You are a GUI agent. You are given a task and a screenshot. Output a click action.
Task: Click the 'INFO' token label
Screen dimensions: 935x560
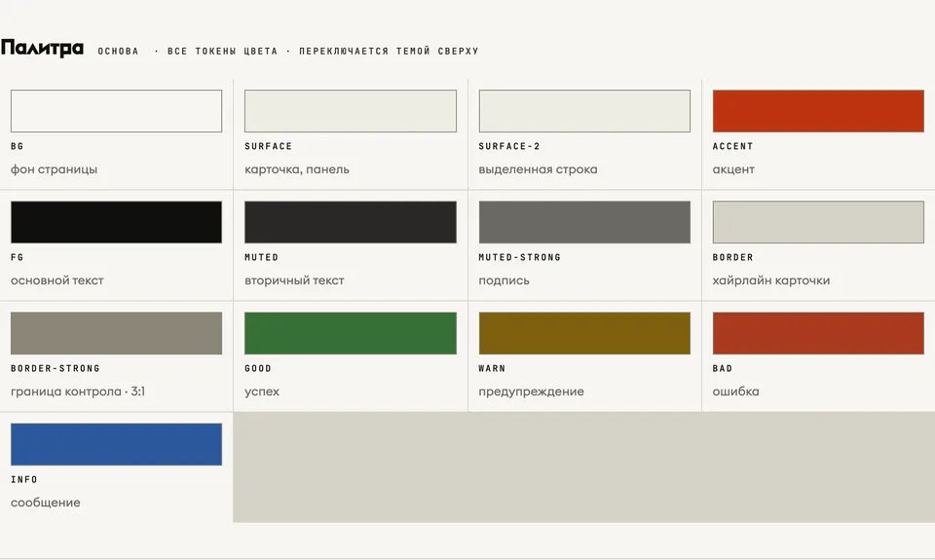click(24, 479)
